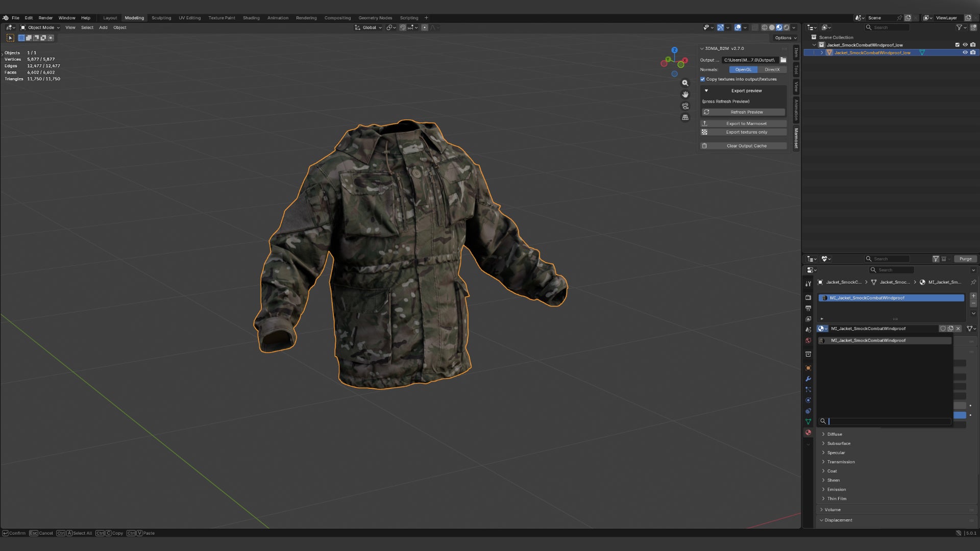Open the Output properties printer icon

[808, 308]
